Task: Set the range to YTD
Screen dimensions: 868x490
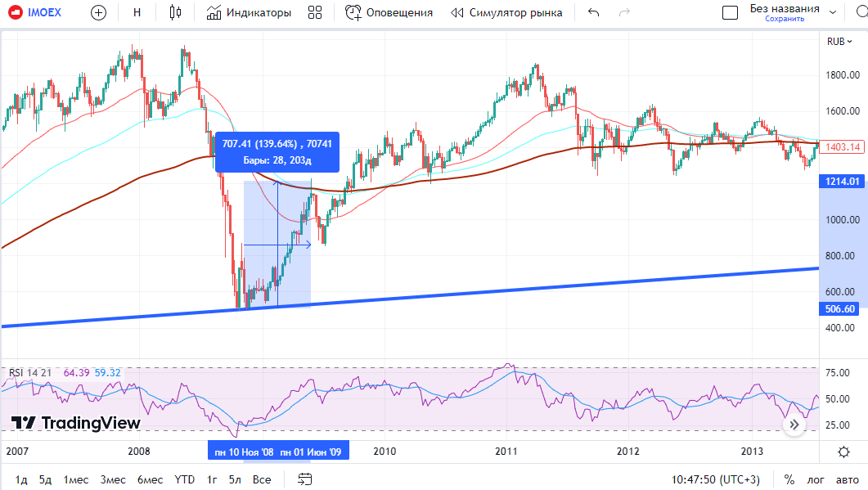Action: [184, 479]
